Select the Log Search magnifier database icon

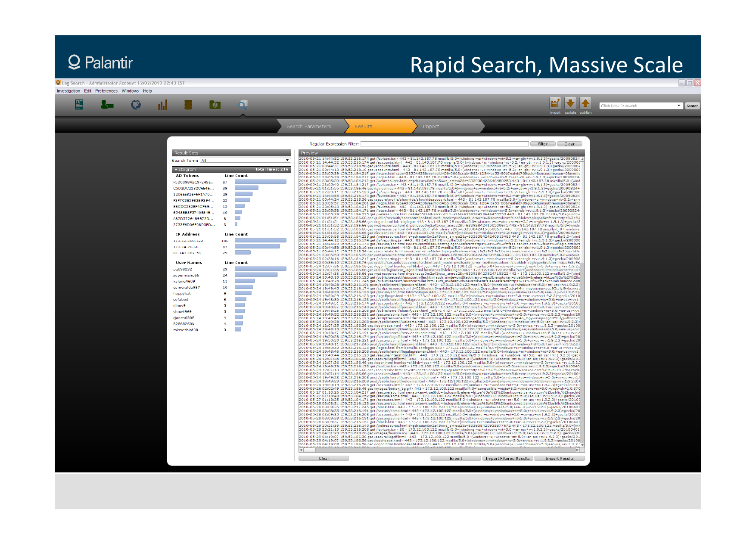coord(243,105)
